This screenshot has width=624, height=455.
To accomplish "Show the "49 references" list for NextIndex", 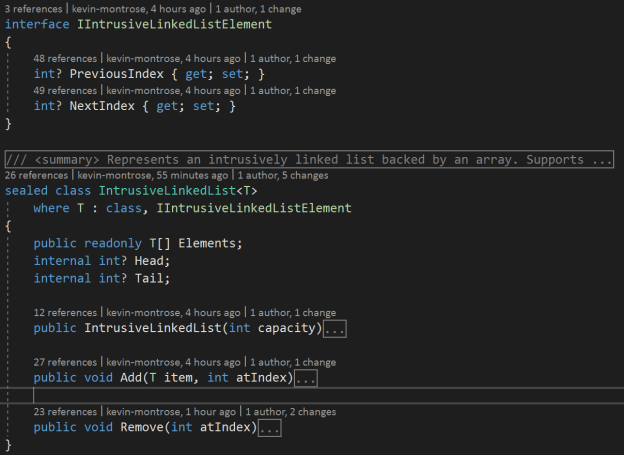I will (x=66, y=91).
